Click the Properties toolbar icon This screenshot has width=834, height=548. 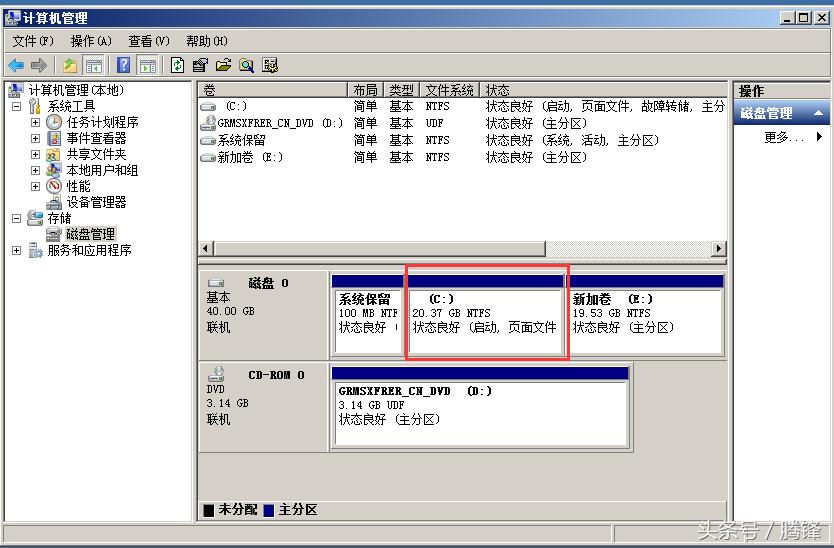pos(200,65)
